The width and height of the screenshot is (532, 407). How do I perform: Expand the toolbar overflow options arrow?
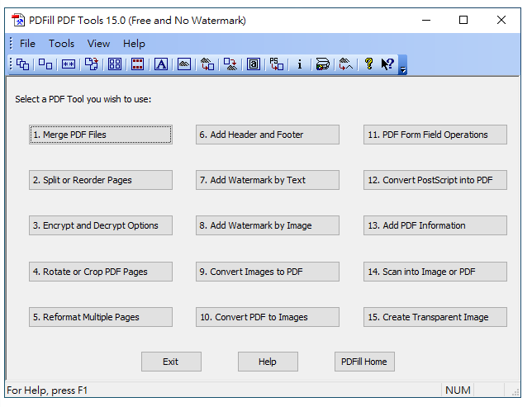403,65
